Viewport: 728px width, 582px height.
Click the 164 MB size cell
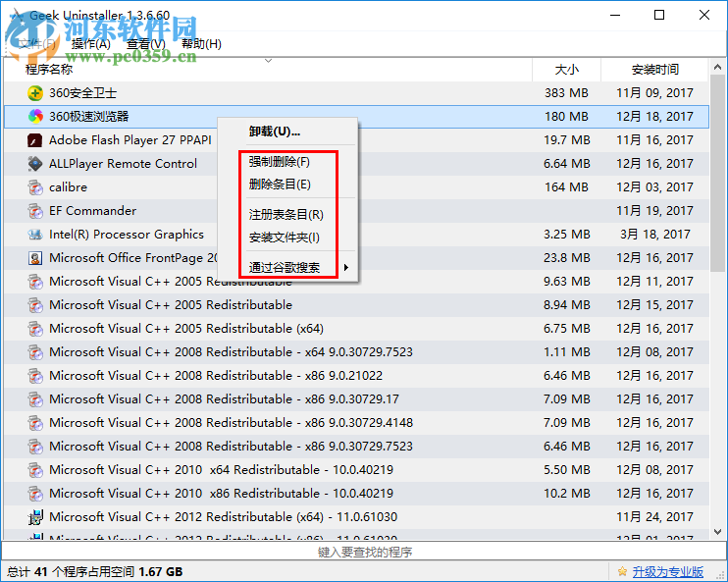(x=566, y=187)
